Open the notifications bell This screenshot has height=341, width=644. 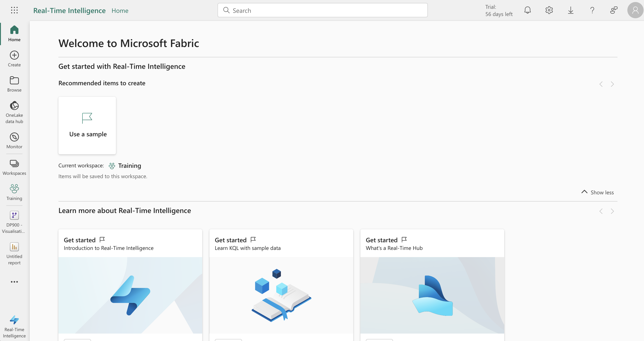tap(528, 10)
